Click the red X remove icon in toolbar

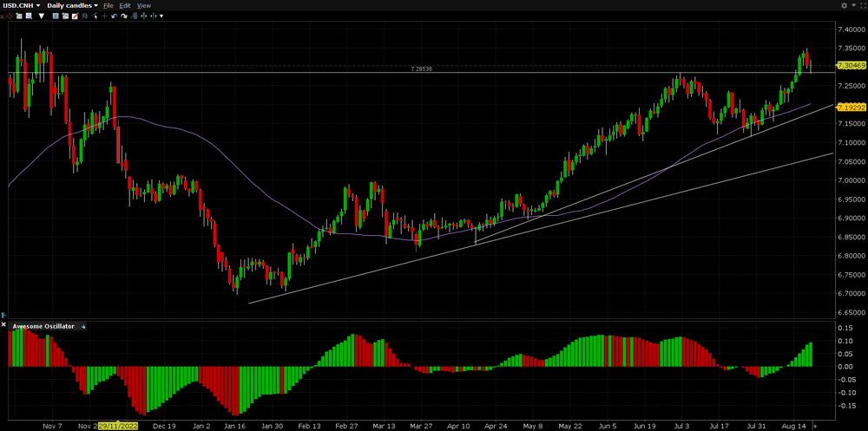pyautogui.click(x=2, y=16)
